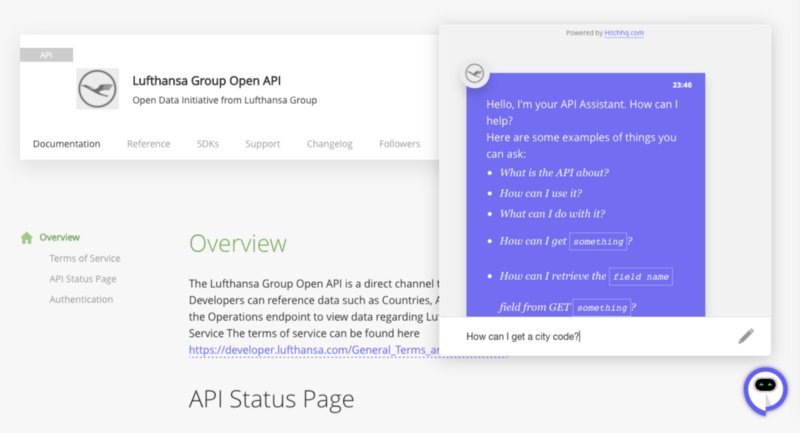Open API Status Page sidebar item
The width and height of the screenshot is (800, 433).
click(x=83, y=279)
